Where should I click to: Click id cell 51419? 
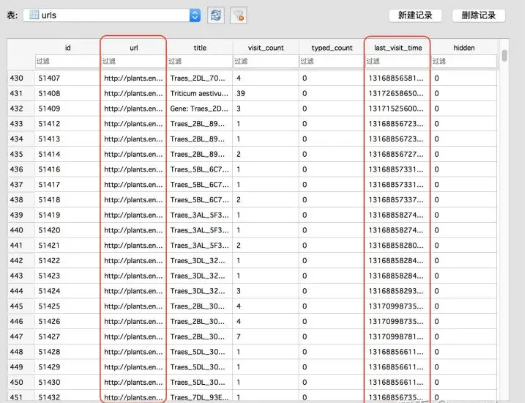coord(67,215)
